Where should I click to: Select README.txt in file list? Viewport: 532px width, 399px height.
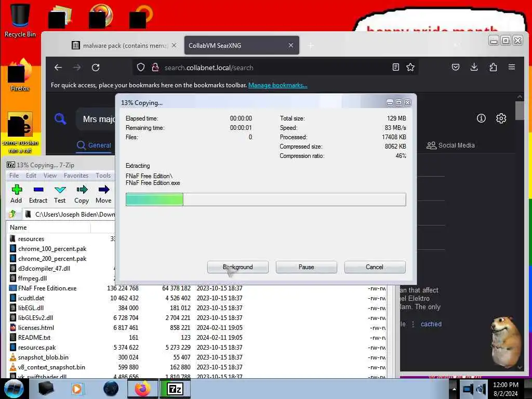(x=34, y=338)
